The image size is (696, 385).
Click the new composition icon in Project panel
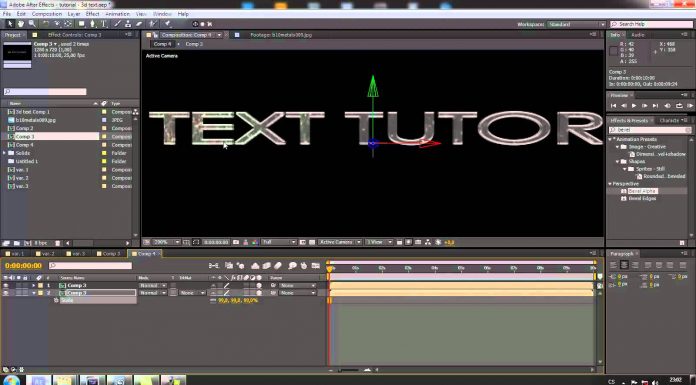(28, 243)
